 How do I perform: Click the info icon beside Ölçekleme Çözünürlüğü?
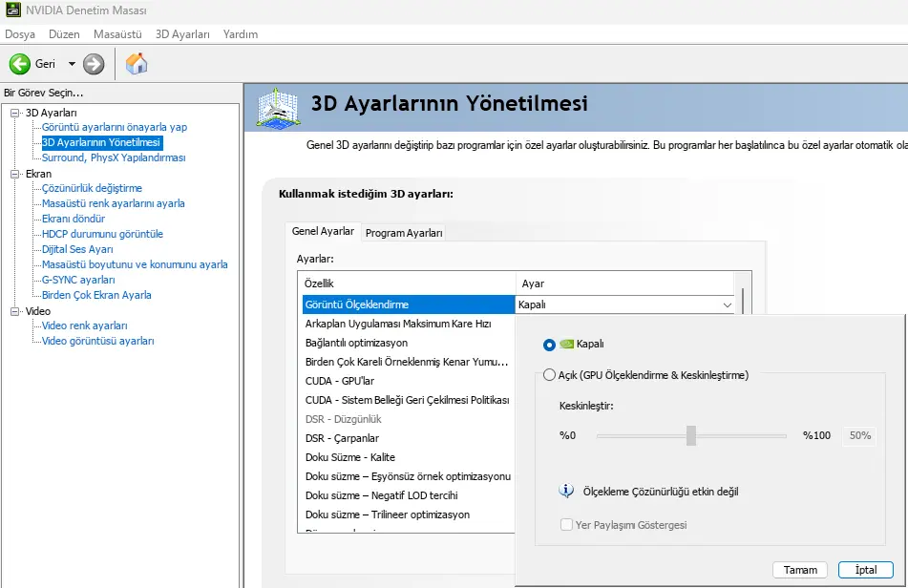pyautogui.click(x=566, y=492)
